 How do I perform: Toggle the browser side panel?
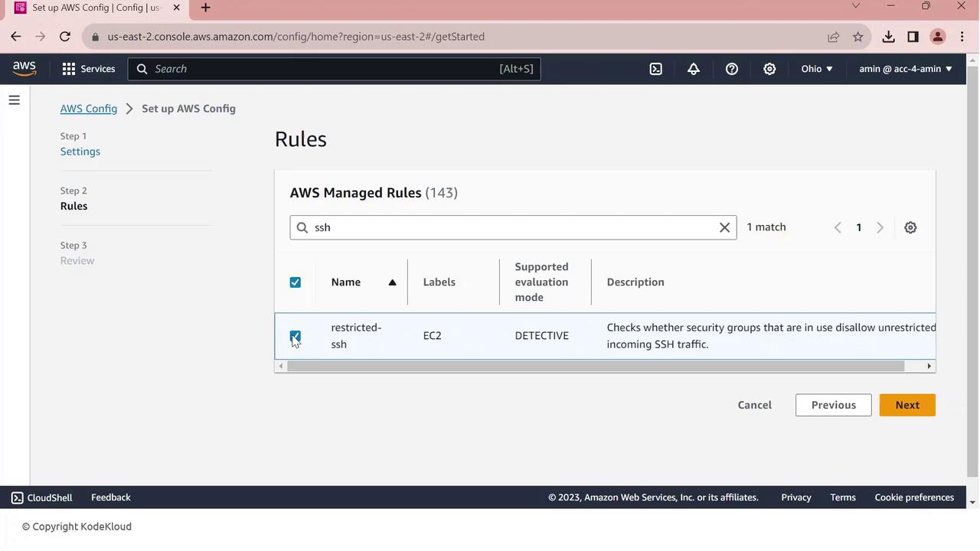[913, 37]
